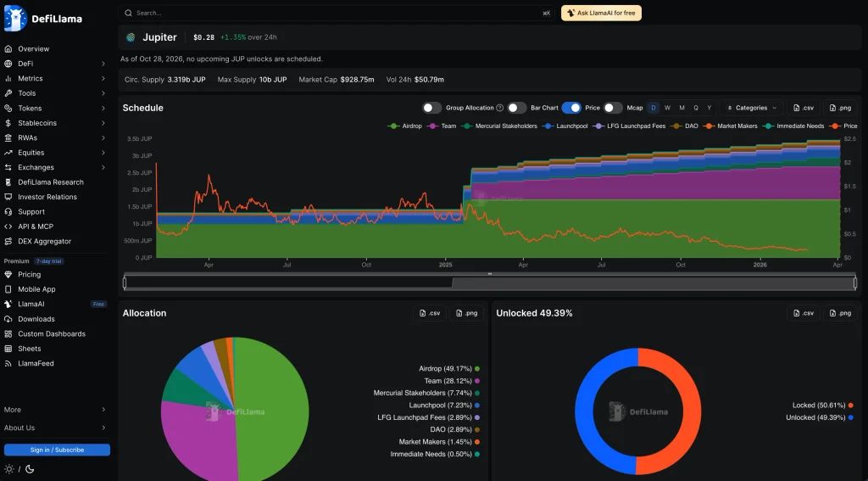868x481 pixels.
Task: Click Group Allocation help question icon
Action: (x=500, y=108)
